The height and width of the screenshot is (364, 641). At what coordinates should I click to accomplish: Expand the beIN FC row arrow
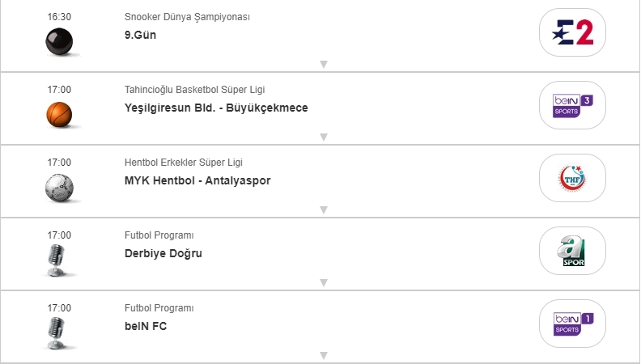(323, 355)
